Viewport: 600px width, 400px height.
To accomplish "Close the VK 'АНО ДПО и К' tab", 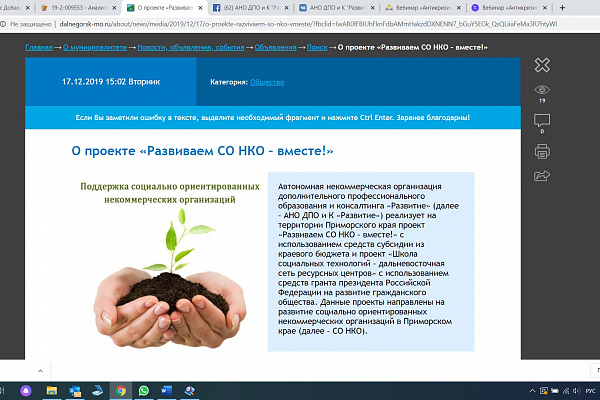I will pos(372,8).
